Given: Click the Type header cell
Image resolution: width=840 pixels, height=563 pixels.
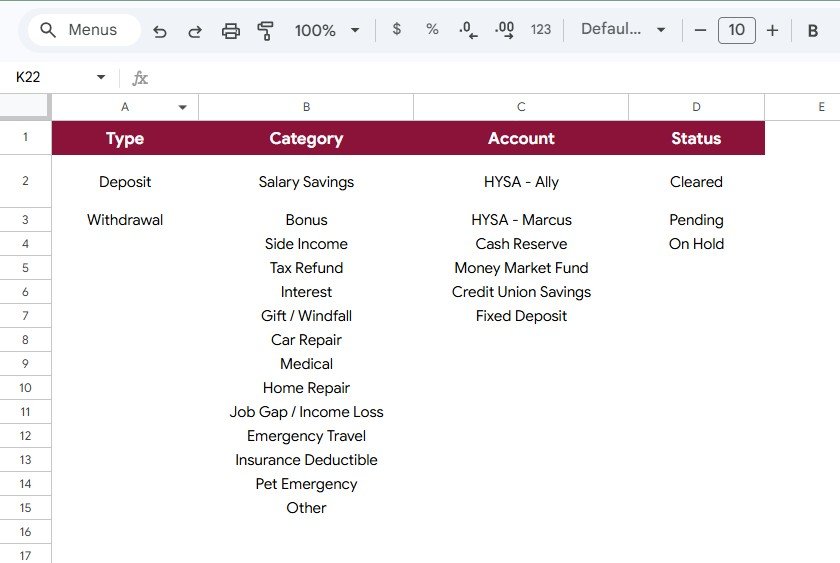Looking at the screenshot, I should point(125,138).
